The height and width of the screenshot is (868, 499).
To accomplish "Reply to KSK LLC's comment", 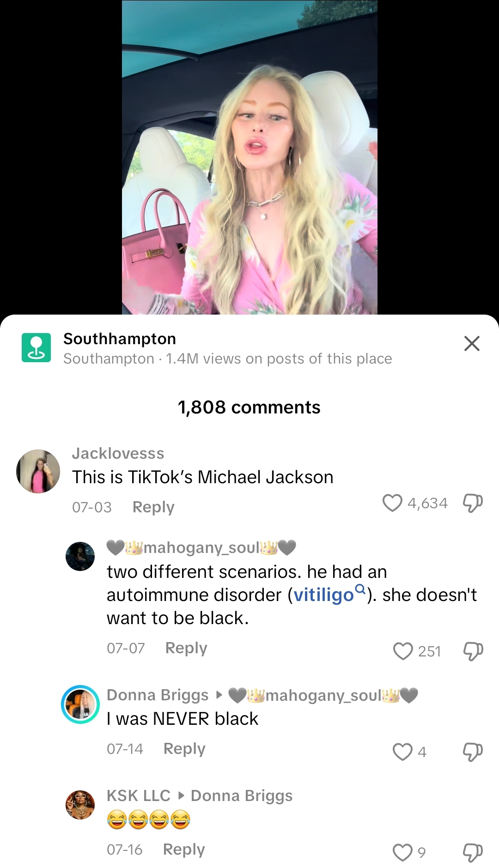I will pyautogui.click(x=184, y=850).
